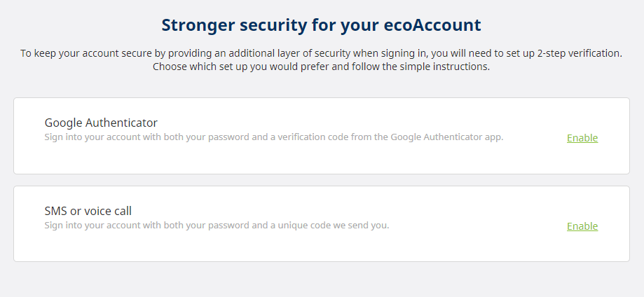Click the SMS unique code description text
This screenshot has height=297, width=644.
tap(216, 226)
